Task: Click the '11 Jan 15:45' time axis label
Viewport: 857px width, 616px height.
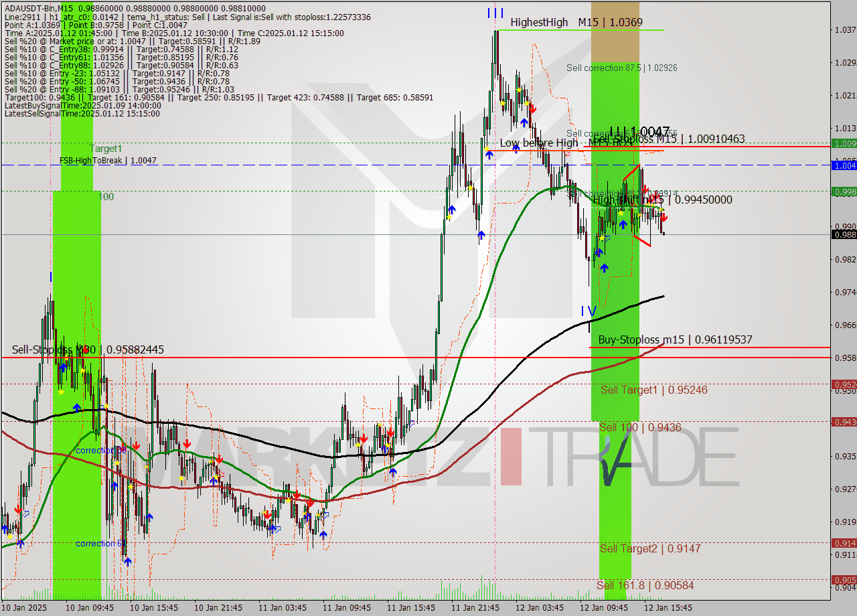Action: (x=411, y=608)
